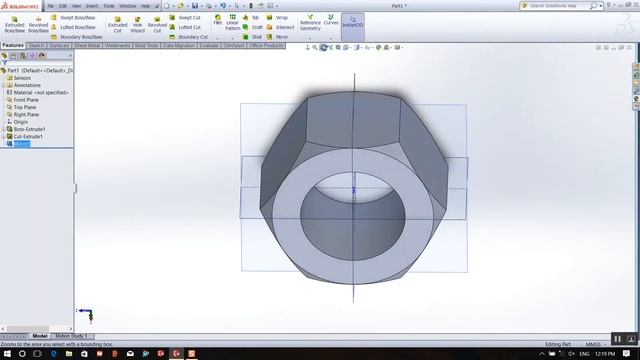Click the Boundary Cut command
The image size is (640, 360).
pyautogui.click(x=189, y=37)
